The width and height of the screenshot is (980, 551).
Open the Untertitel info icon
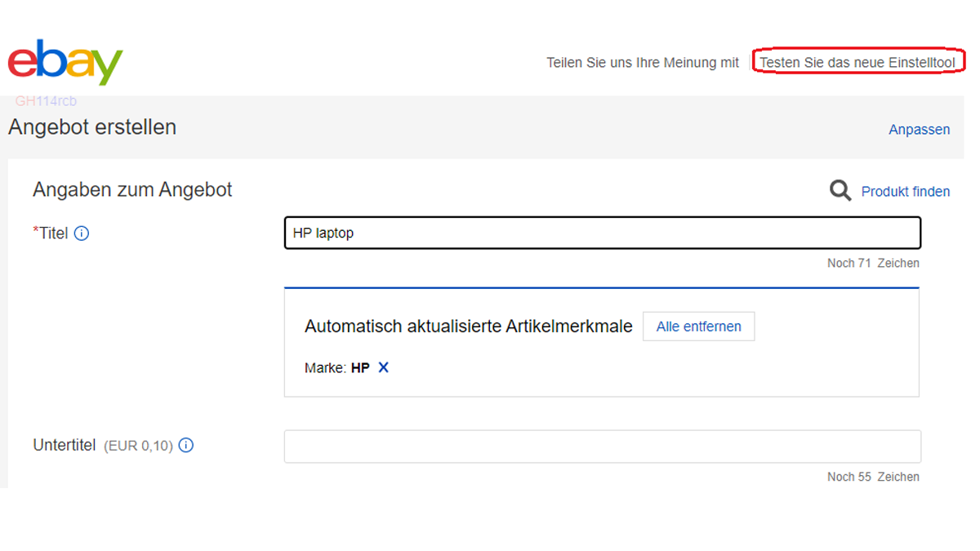(x=186, y=446)
